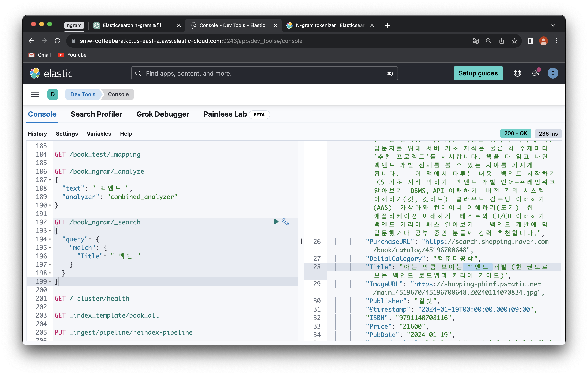Image resolution: width=588 pixels, height=375 pixels.
Task: Reload the current page
Action: coord(57,41)
